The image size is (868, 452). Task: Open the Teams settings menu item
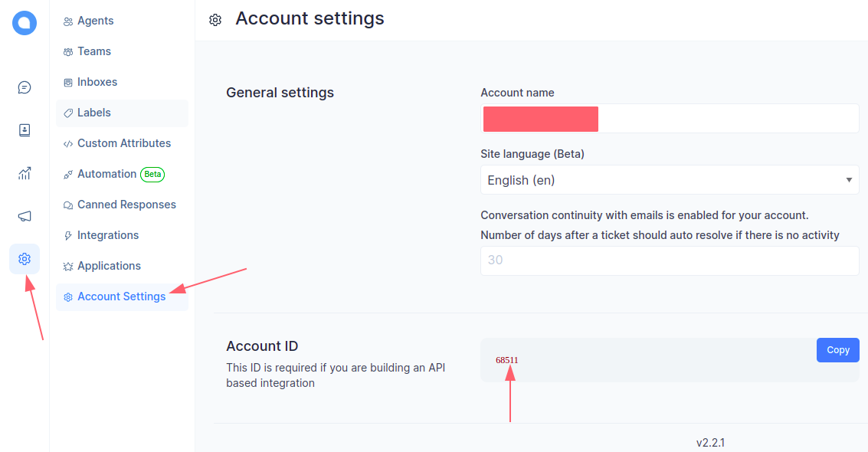pos(93,51)
